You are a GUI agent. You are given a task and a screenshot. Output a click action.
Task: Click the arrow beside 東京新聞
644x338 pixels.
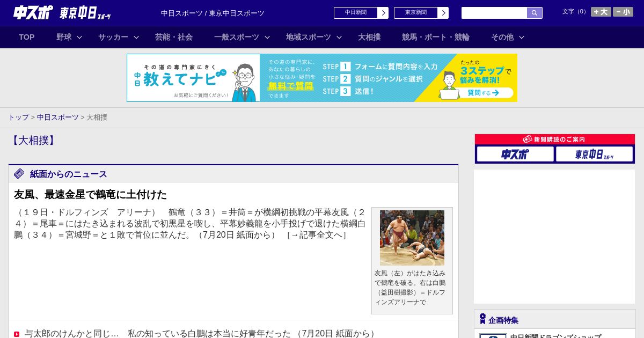(x=443, y=13)
